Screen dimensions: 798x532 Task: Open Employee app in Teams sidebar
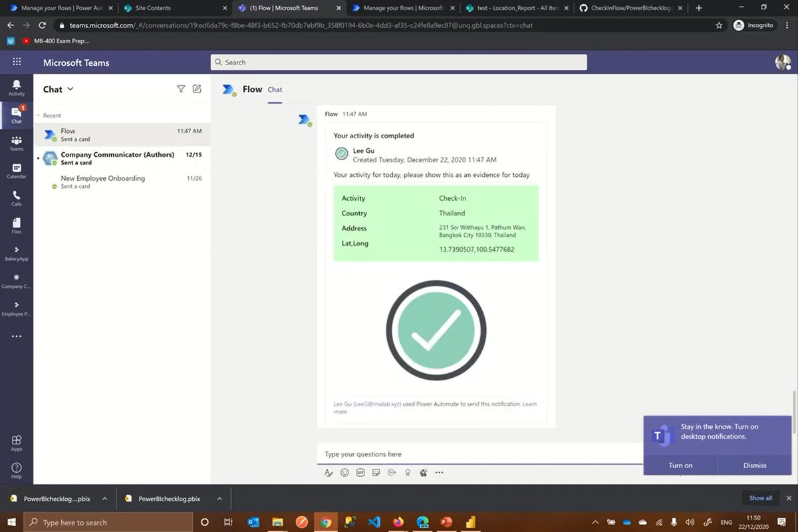click(17, 308)
